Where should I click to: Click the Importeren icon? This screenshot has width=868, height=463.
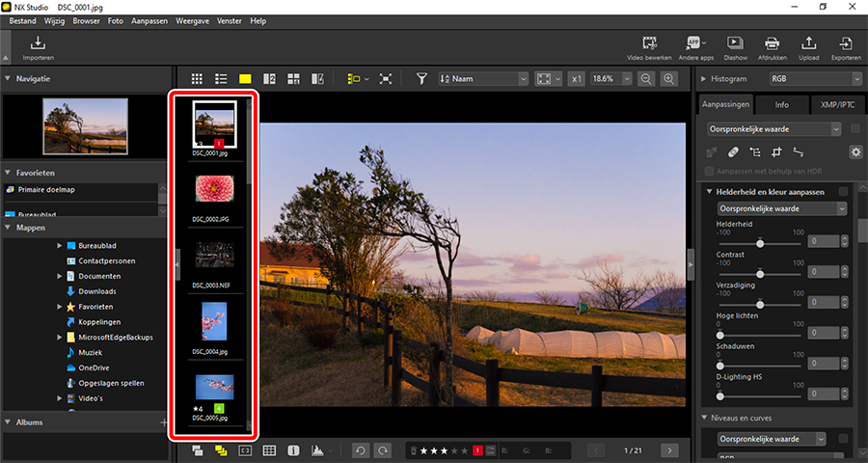pyautogui.click(x=38, y=42)
